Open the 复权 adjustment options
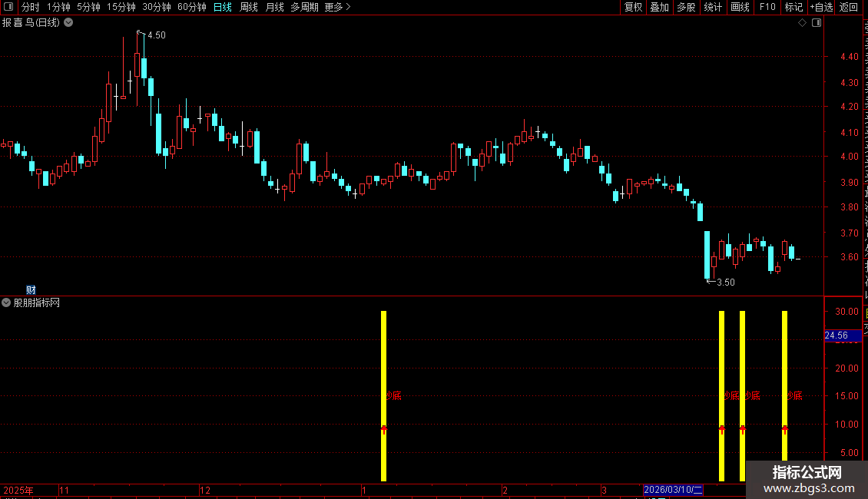Image resolution: width=868 pixels, height=499 pixels. [633, 7]
